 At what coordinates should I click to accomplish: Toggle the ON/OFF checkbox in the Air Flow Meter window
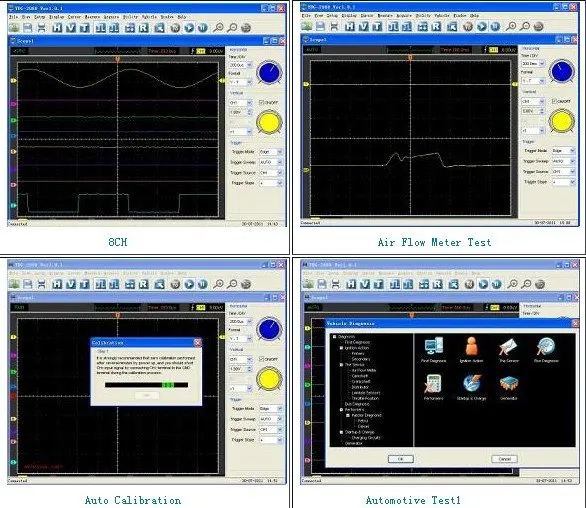pyautogui.click(x=554, y=101)
